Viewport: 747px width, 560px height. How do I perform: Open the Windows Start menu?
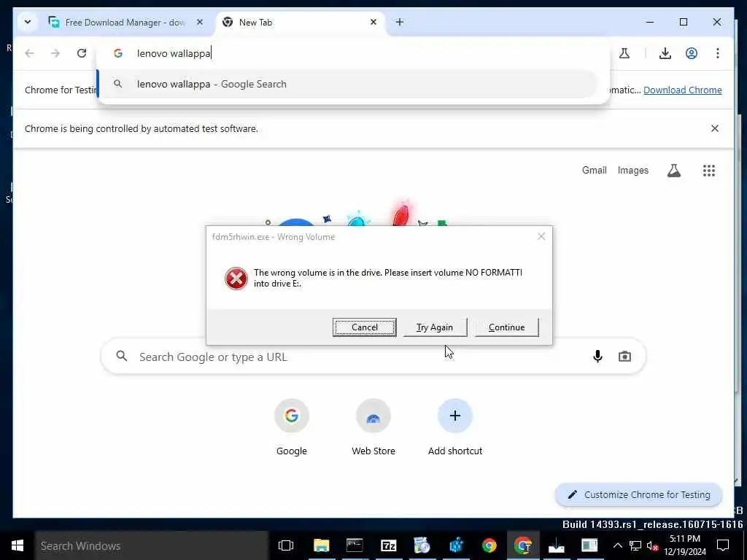[x=18, y=545]
